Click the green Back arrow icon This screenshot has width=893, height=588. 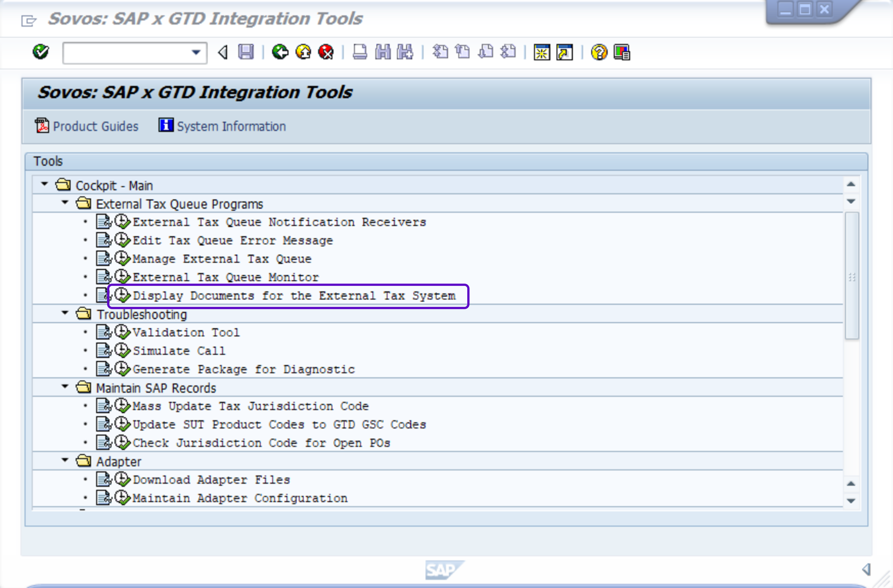click(x=280, y=52)
